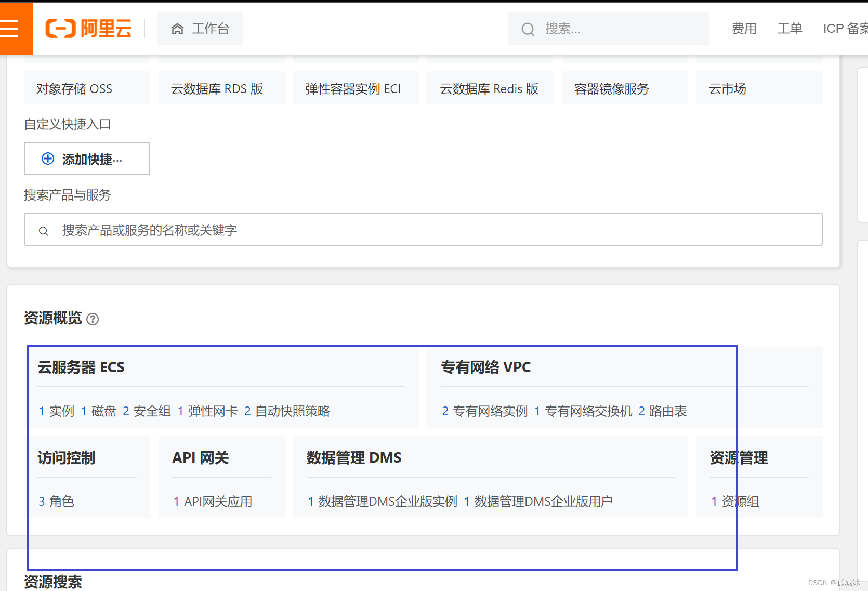Open the 1 数据管理DMS企业版用户 link
This screenshot has width=868, height=591.
click(538, 502)
